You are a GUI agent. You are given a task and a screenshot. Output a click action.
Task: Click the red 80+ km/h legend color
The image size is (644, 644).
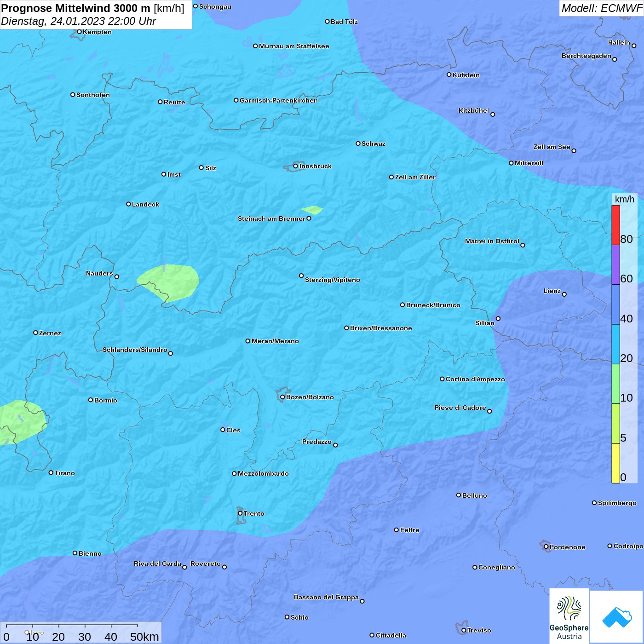click(615, 225)
